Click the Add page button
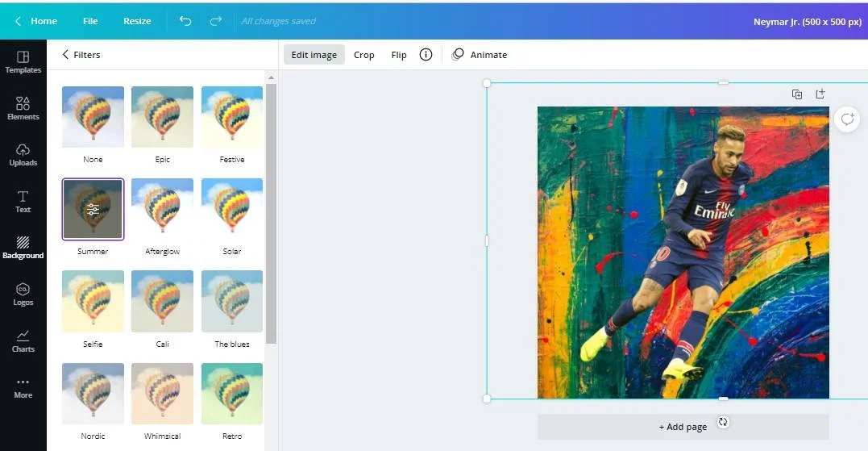This screenshot has height=451, width=868. pos(683,427)
